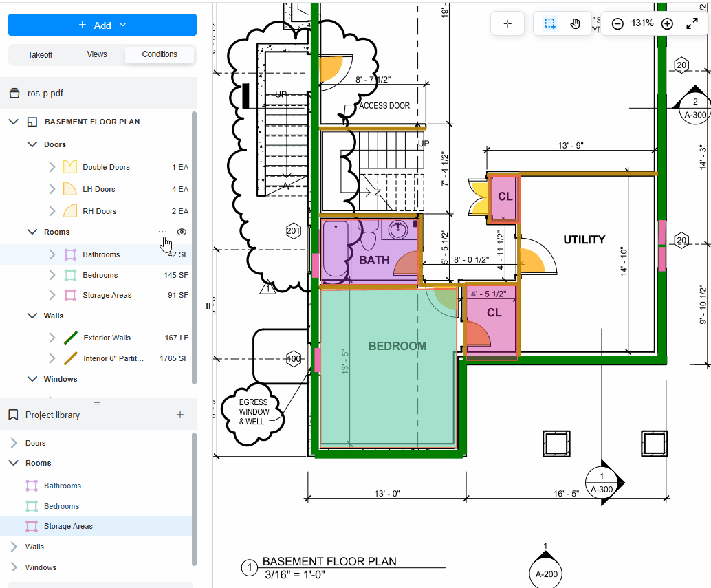Open the Views tab
The width and height of the screenshot is (711, 588).
[96, 54]
